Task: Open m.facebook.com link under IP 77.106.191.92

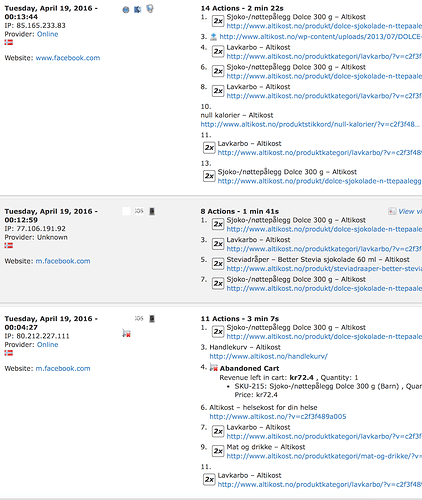Action: click(63, 261)
